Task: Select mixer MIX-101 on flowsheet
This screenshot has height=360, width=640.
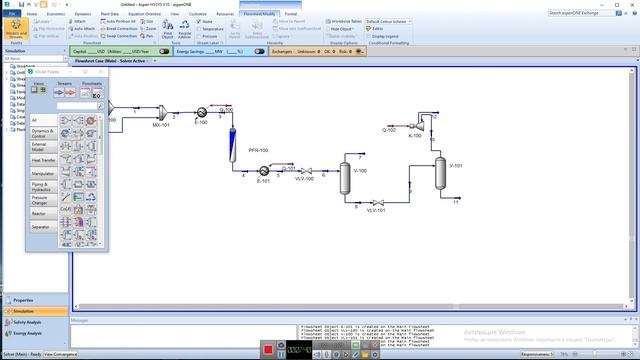Action: coord(162,113)
